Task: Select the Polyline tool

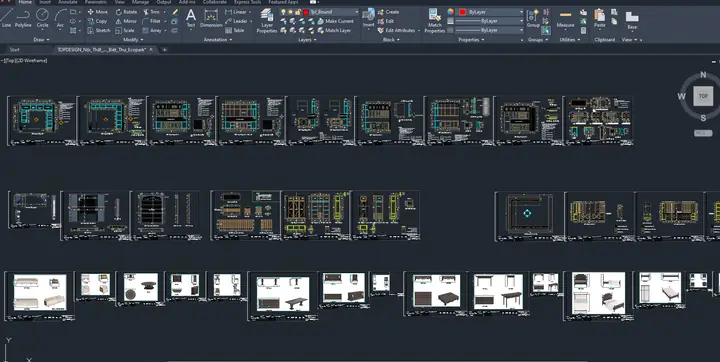Action: tap(23, 17)
